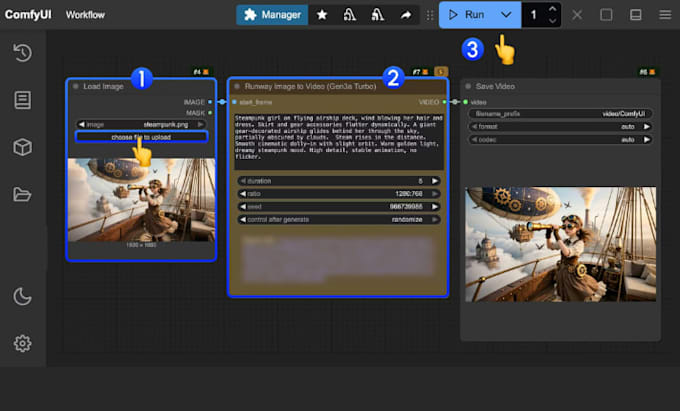The width and height of the screenshot is (680, 411).
Task: Click the drag-handle dots beside Run
Action: 430,15
